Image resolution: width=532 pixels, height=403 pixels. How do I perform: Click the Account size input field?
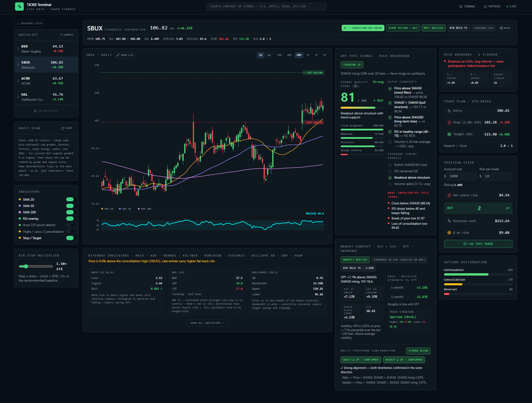coord(462,176)
